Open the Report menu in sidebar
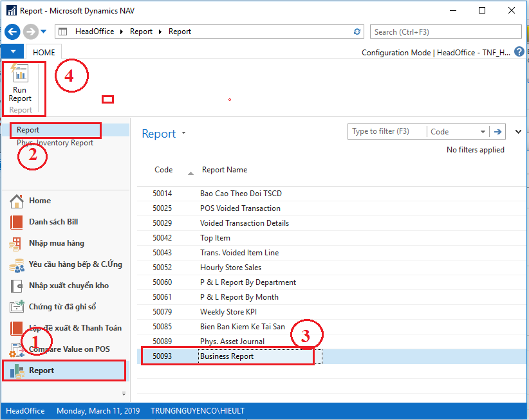This screenshot has width=529, height=420. pyautogui.click(x=41, y=370)
